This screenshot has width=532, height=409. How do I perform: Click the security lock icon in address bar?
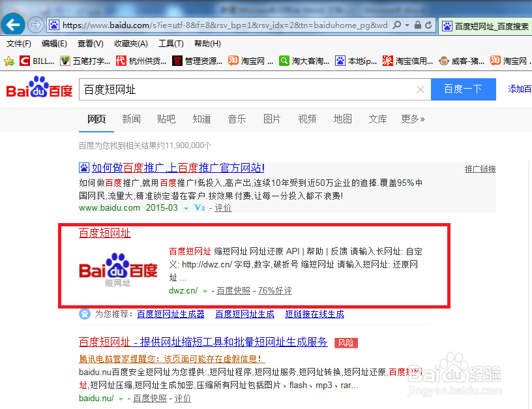tap(418, 25)
